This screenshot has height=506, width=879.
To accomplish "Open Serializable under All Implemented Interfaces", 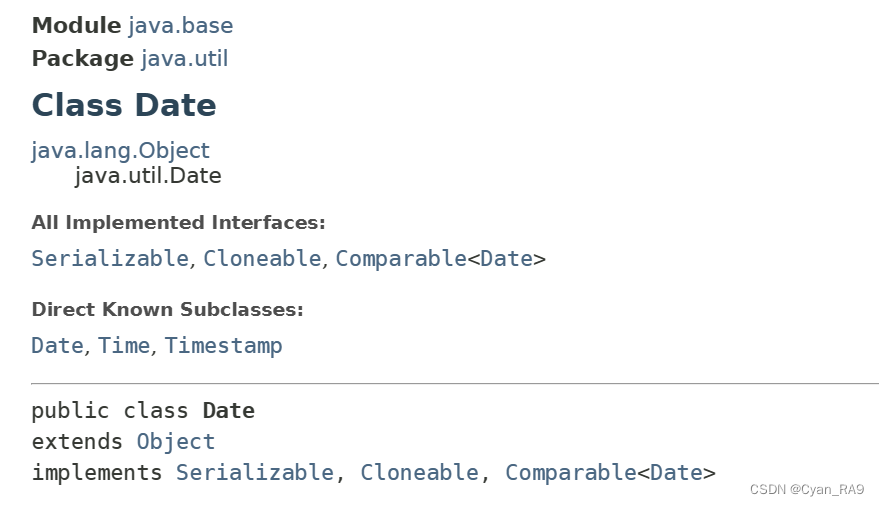I will click(110, 259).
